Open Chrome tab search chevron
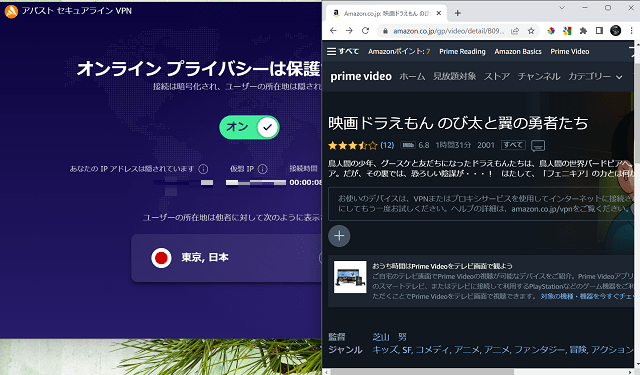 [562, 8]
